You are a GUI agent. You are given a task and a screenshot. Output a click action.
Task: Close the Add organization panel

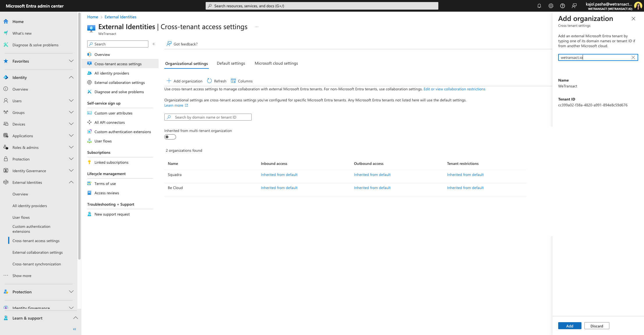(x=633, y=19)
